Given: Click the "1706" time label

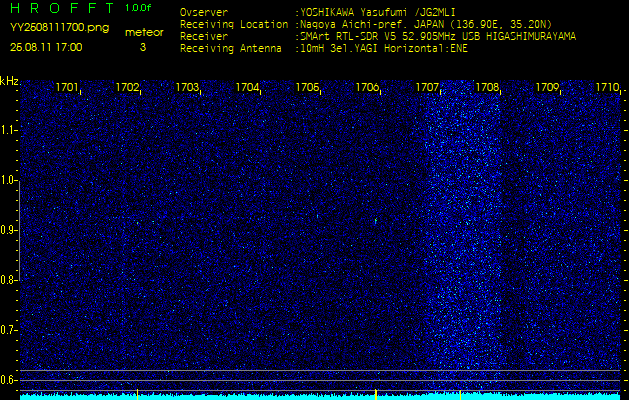Looking at the screenshot, I should 367,87.
